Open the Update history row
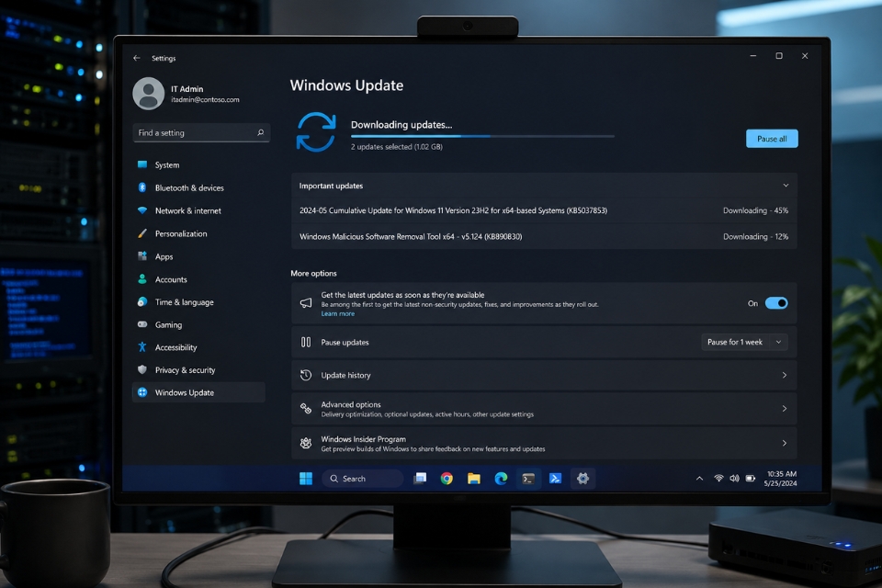882x588 pixels. [544, 375]
